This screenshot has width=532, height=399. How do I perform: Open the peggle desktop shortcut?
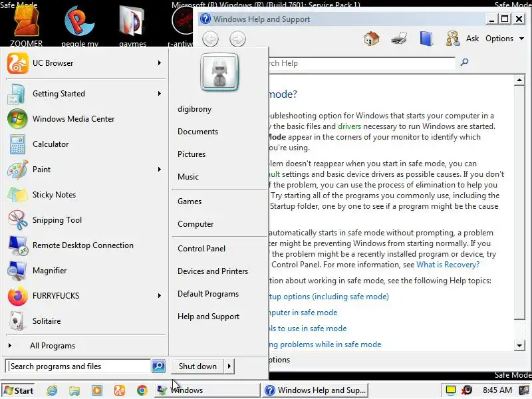point(80,25)
